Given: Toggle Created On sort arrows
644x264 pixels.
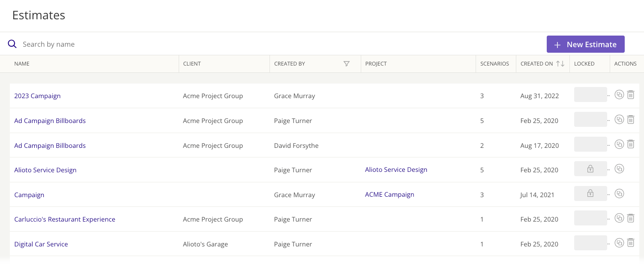Looking at the screenshot, I should pos(560,64).
